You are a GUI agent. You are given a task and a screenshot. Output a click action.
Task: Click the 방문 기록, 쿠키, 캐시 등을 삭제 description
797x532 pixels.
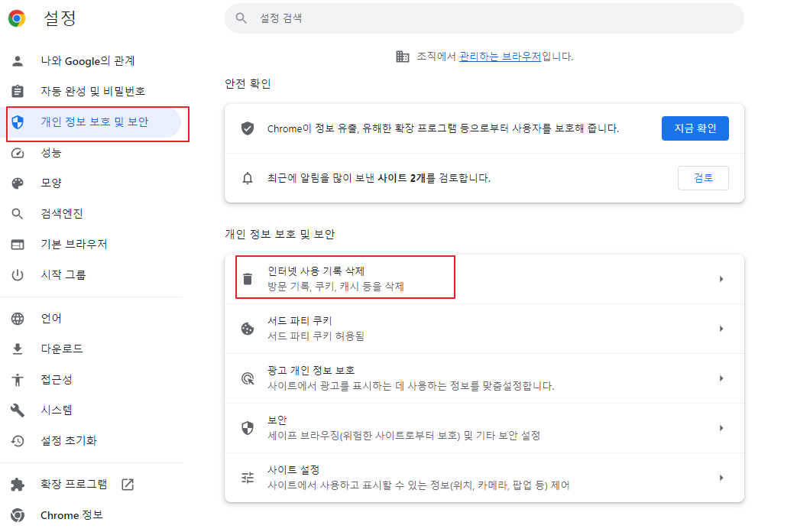click(x=335, y=287)
